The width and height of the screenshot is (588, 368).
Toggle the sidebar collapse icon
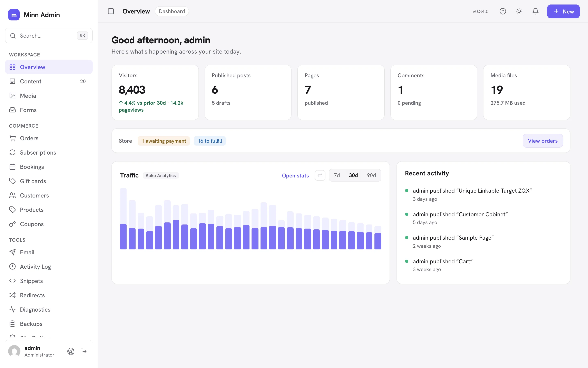point(111,11)
